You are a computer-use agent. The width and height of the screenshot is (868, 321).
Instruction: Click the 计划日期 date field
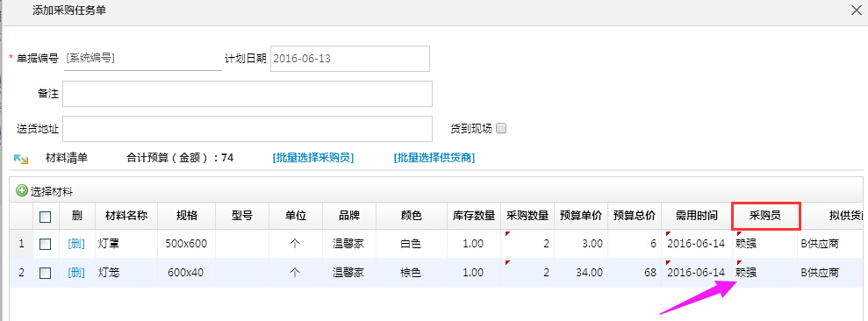[x=350, y=58]
